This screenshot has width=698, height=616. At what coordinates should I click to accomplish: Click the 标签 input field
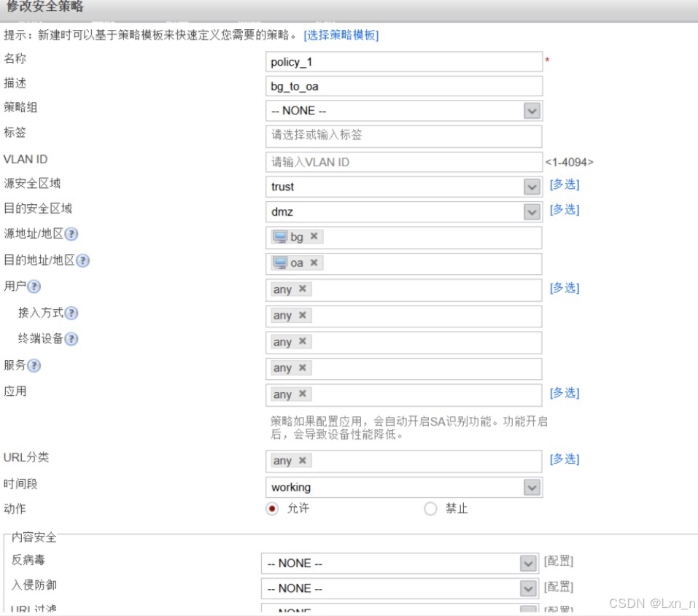point(404,136)
